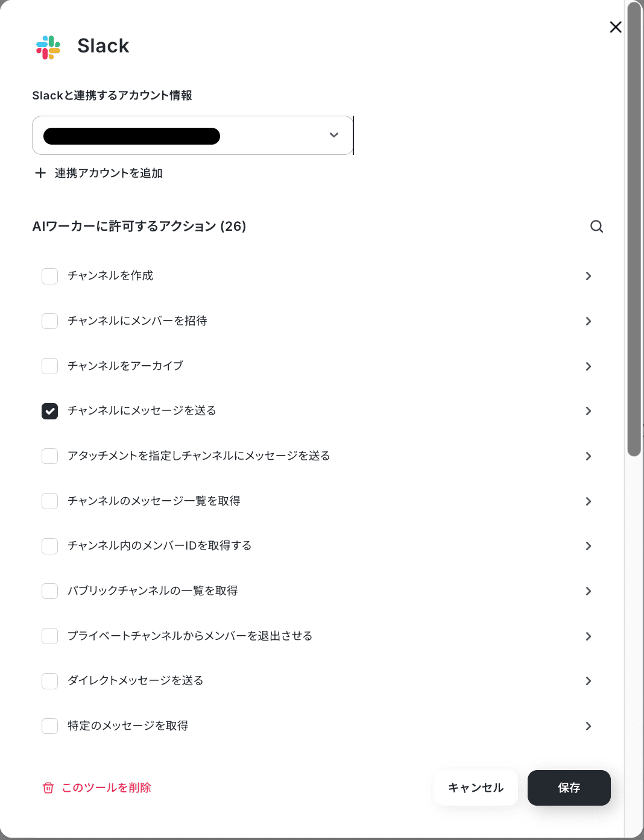Uncheck チャンネルにメッセージを送る checkbox

pyautogui.click(x=49, y=411)
